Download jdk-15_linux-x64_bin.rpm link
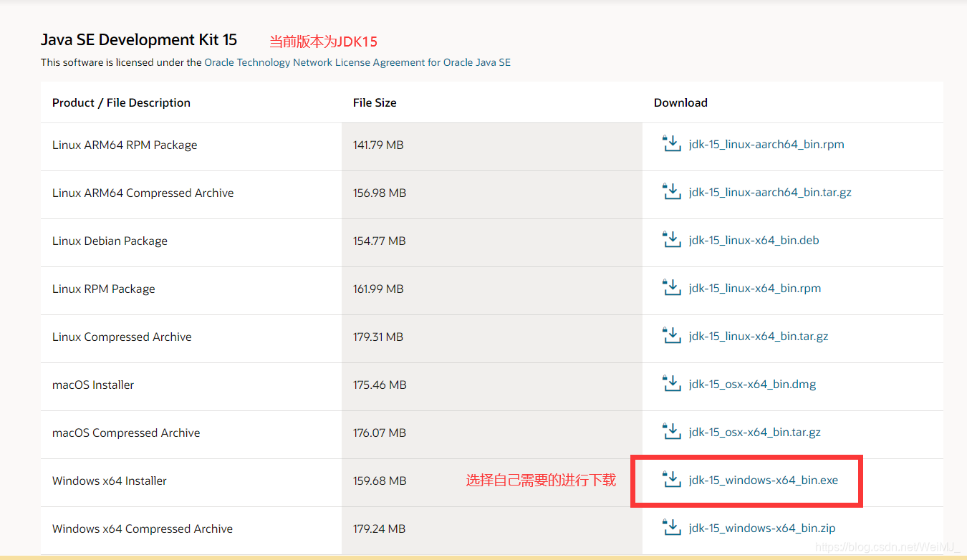Image resolution: width=967 pixels, height=560 pixels. (x=755, y=289)
